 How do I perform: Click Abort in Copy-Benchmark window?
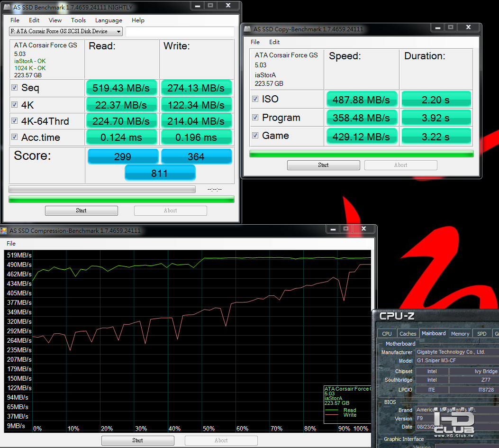[400, 165]
